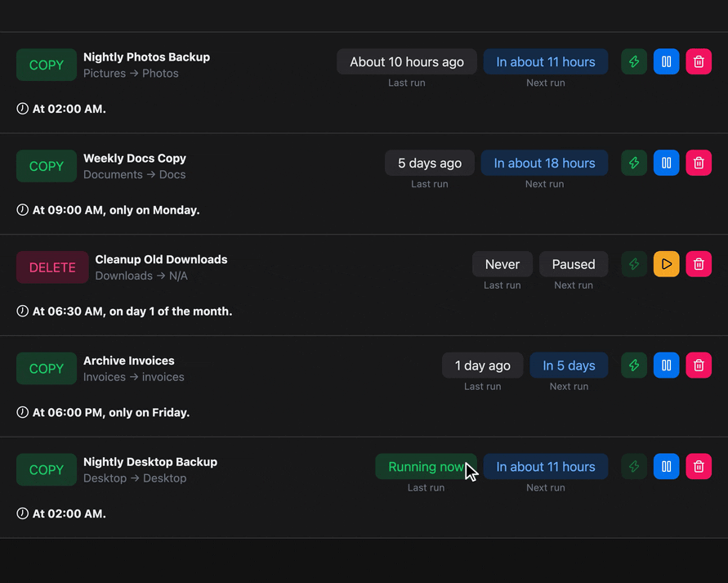728x583 pixels.
Task: Click 'Running now' status pill
Action: pos(426,467)
